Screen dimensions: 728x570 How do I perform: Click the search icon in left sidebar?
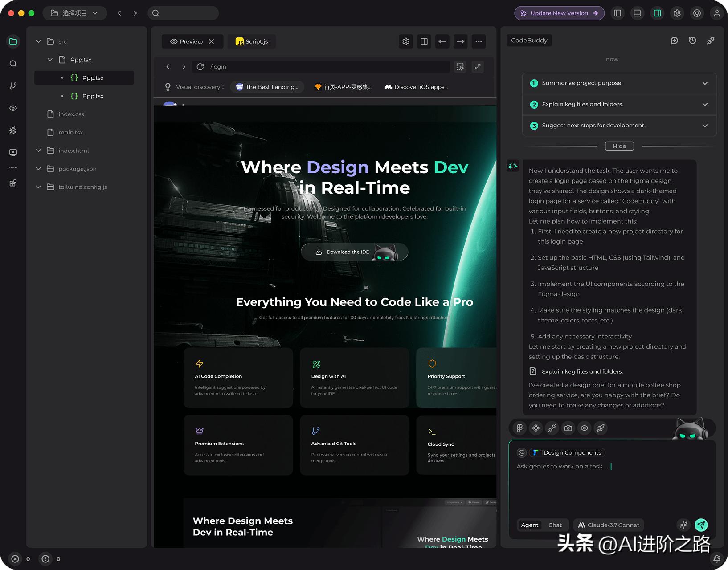tap(13, 64)
